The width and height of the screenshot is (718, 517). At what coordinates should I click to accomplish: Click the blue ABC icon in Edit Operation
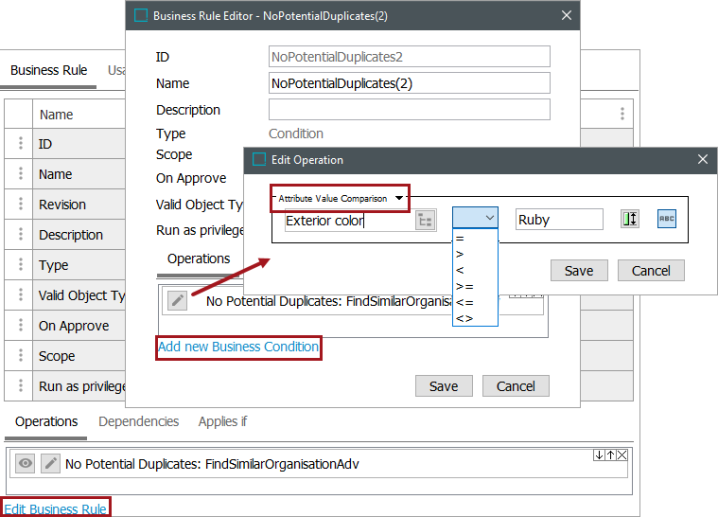point(667,218)
